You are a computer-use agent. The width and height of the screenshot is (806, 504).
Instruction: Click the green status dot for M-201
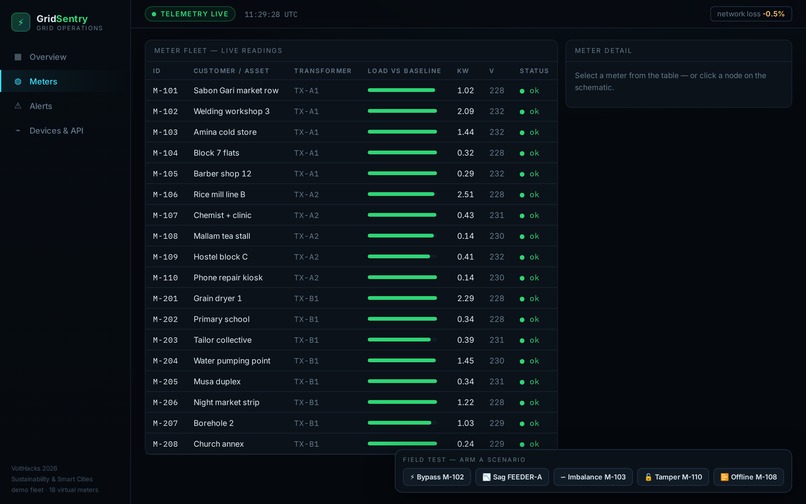(x=522, y=299)
